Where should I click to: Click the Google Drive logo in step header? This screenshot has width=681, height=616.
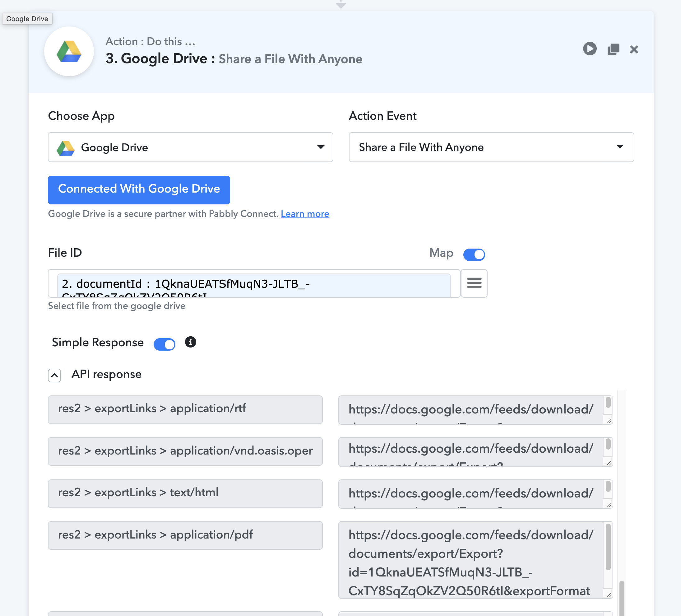tap(69, 51)
